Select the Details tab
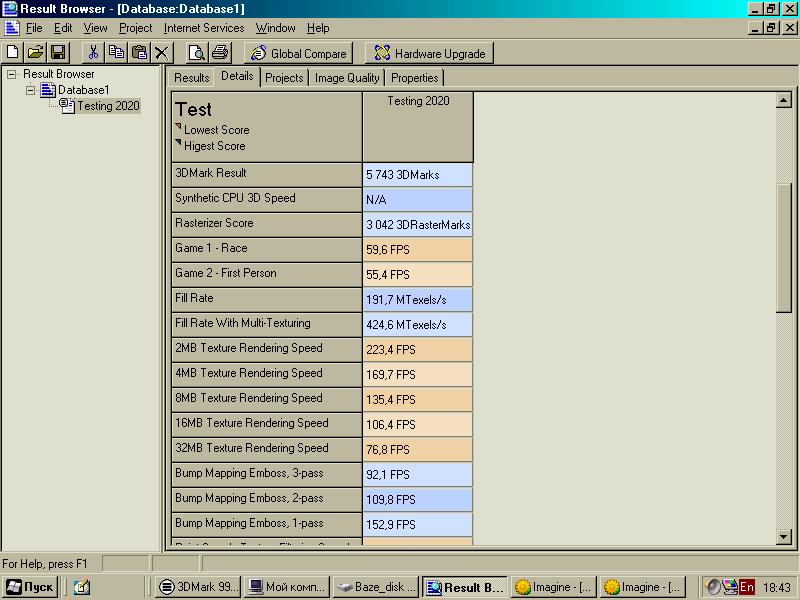This screenshot has height=600, width=800. pyautogui.click(x=237, y=76)
